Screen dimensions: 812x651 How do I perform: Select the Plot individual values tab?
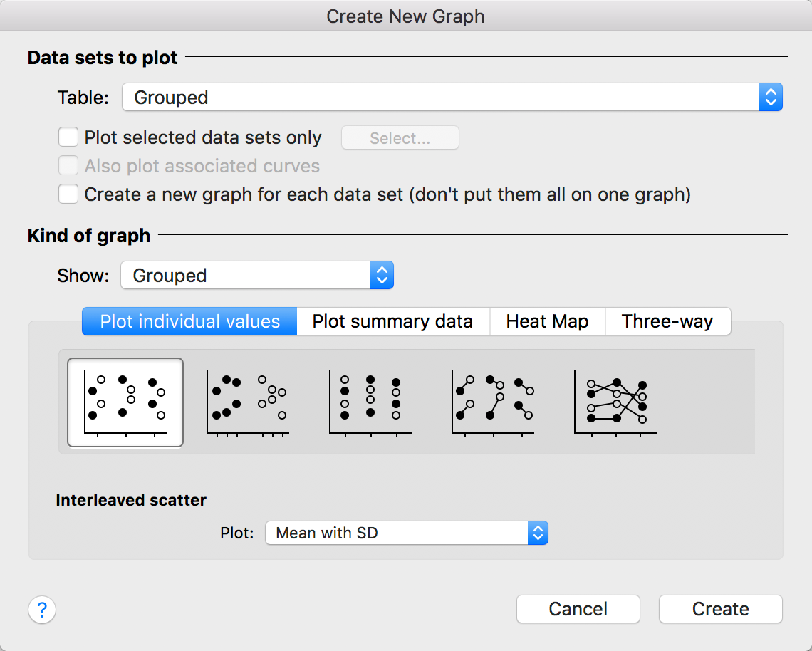[x=189, y=321]
